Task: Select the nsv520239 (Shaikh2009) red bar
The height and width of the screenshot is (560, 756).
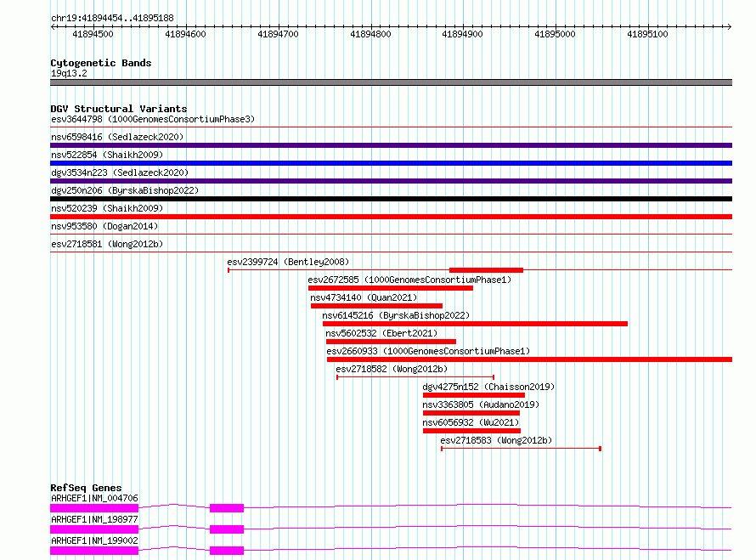Action: (x=391, y=217)
